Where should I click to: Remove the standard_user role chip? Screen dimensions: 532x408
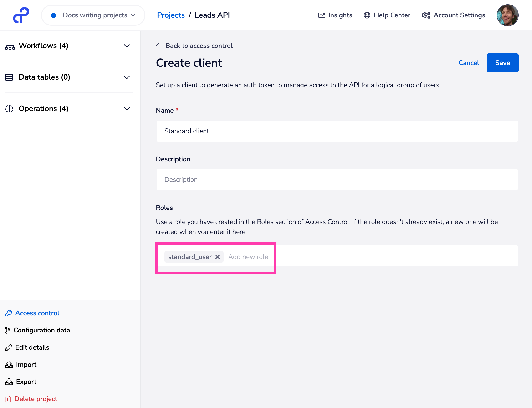pyautogui.click(x=217, y=257)
